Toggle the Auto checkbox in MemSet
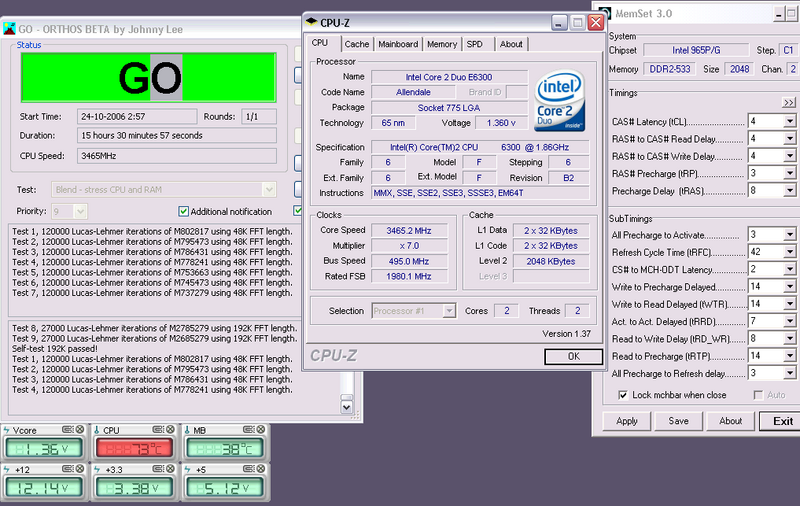 (x=758, y=395)
